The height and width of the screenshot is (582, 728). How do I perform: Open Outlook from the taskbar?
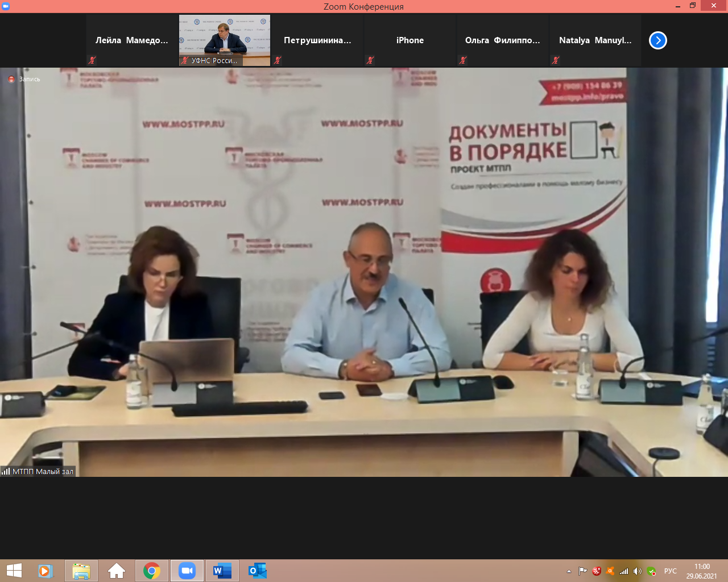[x=257, y=571]
